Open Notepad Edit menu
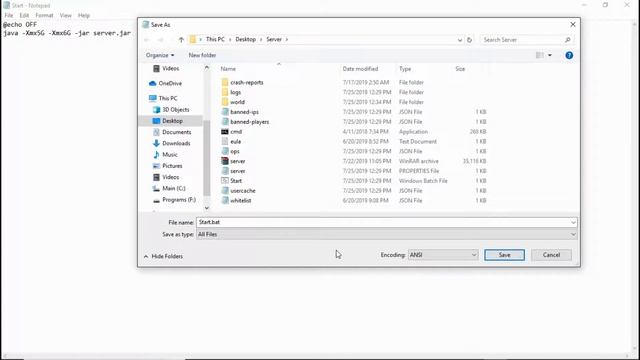 [x=24, y=16]
